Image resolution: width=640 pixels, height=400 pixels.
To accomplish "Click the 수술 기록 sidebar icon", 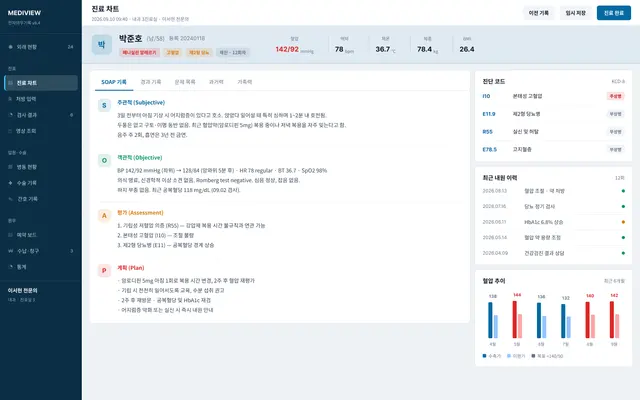I will click(x=11, y=183).
